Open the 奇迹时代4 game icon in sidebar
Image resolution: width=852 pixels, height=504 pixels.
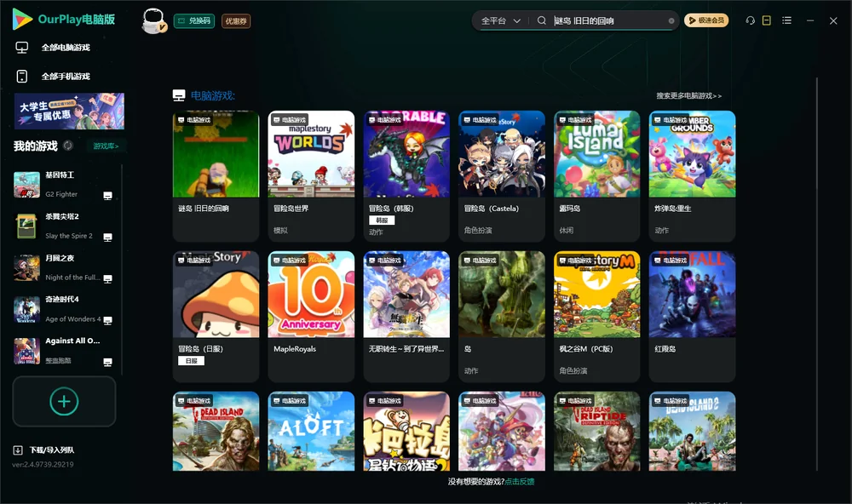26,310
